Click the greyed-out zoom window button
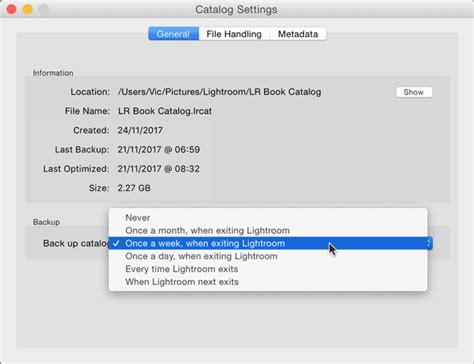Viewport: 474px width, 364px height. [x=44, y=9]
